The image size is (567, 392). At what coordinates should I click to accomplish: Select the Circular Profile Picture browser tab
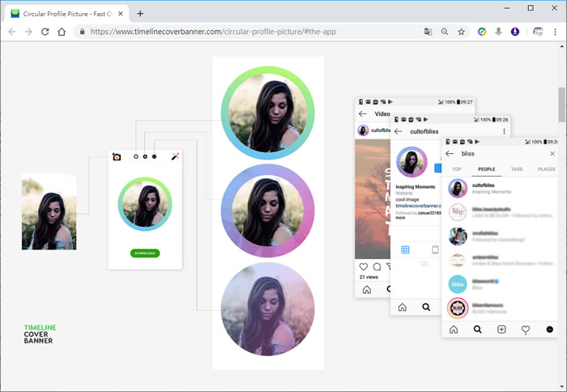(x=66, y=13)
